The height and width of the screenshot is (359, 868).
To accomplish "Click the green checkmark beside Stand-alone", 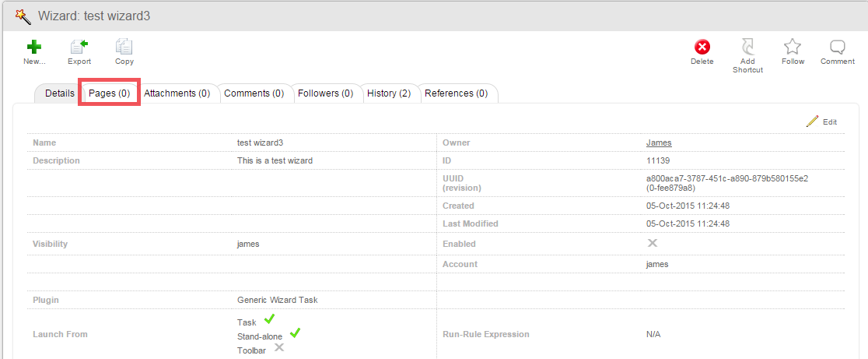I will coord(295,333).
